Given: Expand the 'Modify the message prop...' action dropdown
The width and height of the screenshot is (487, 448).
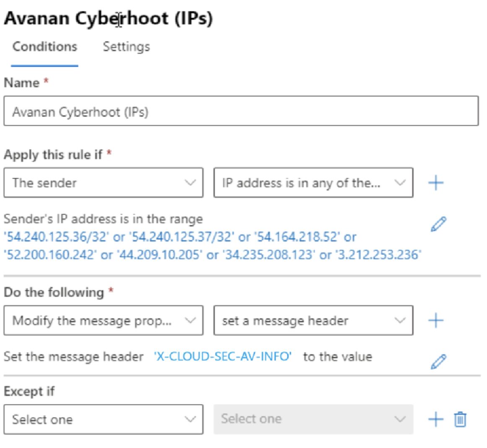Looking at the screenshot, I should coord(103,320).
